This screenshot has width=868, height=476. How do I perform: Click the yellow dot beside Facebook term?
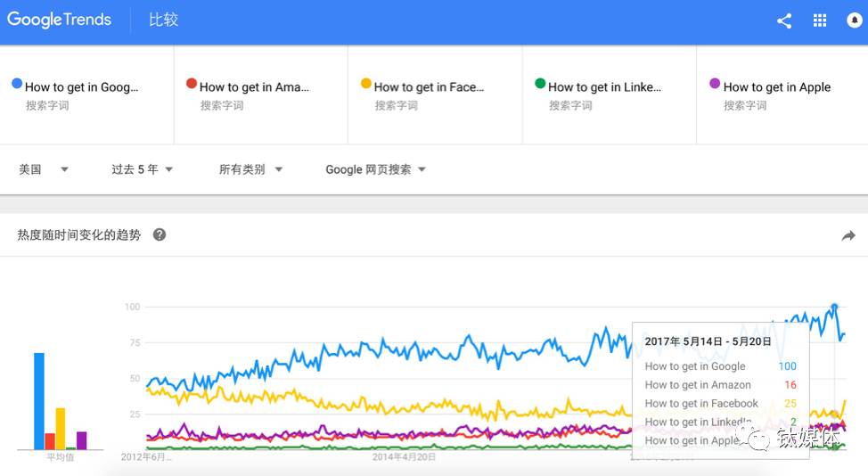click(365, 84)
